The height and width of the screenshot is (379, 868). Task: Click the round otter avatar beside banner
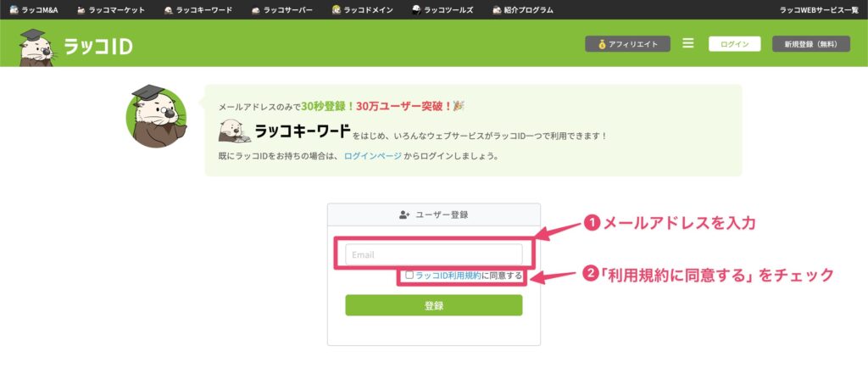156,116
